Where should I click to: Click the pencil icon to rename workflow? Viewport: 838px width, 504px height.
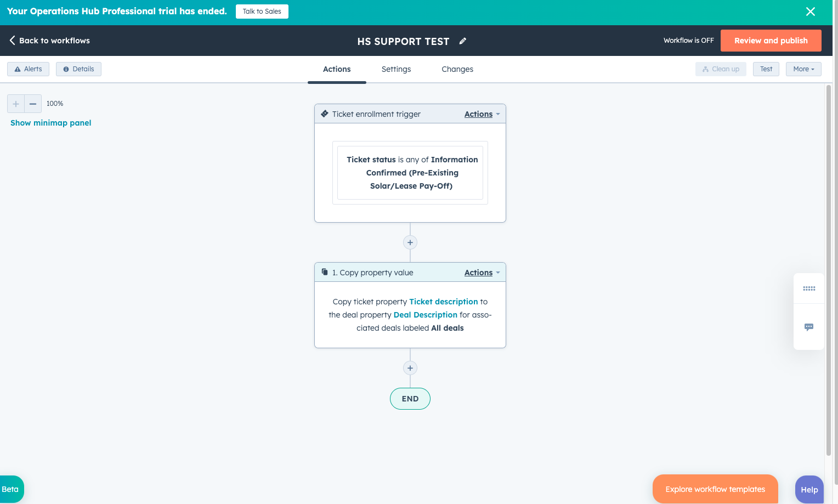[x=463, y=41]
